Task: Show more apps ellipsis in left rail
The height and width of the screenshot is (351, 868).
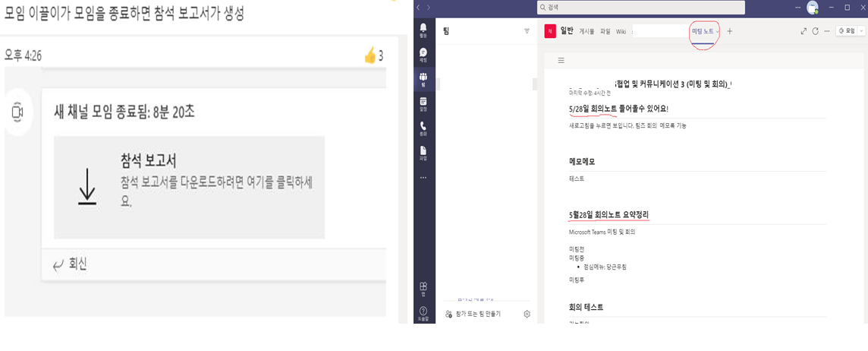Action: coord(423,178)
